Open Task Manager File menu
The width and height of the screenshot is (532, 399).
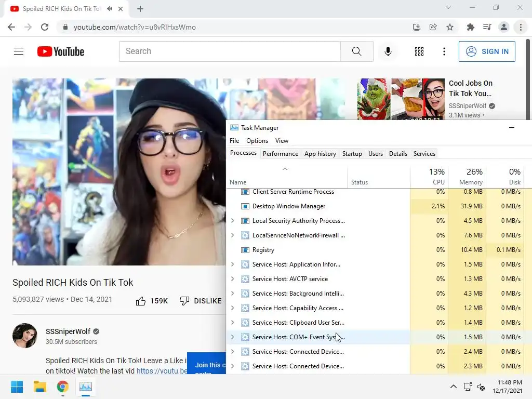234,140
